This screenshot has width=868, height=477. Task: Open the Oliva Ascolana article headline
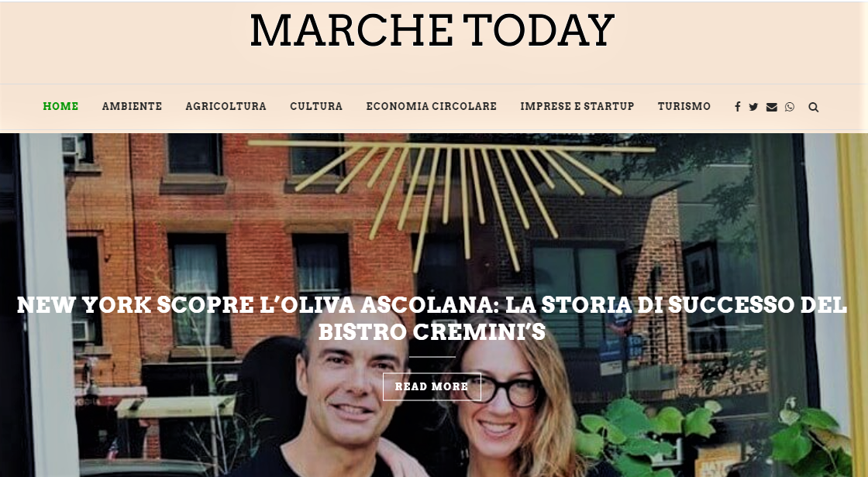(432, 318)
